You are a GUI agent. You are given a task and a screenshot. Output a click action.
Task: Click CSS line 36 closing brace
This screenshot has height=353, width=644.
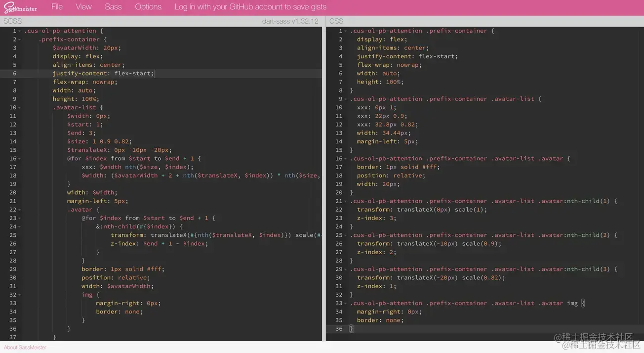352,329
